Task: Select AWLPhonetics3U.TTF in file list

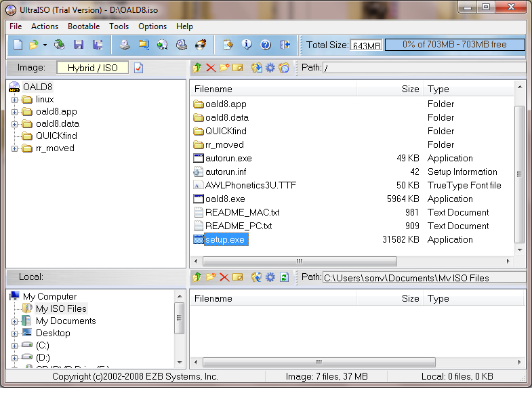Action: [251, 185]
